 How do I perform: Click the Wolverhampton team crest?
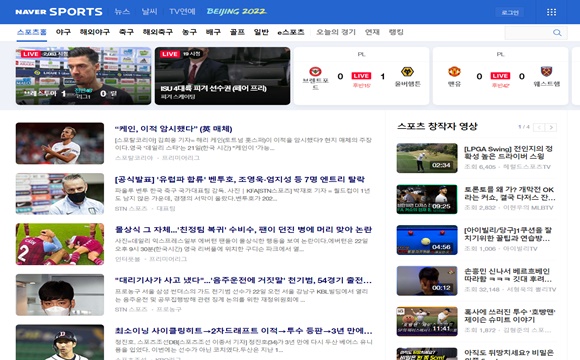407,71
